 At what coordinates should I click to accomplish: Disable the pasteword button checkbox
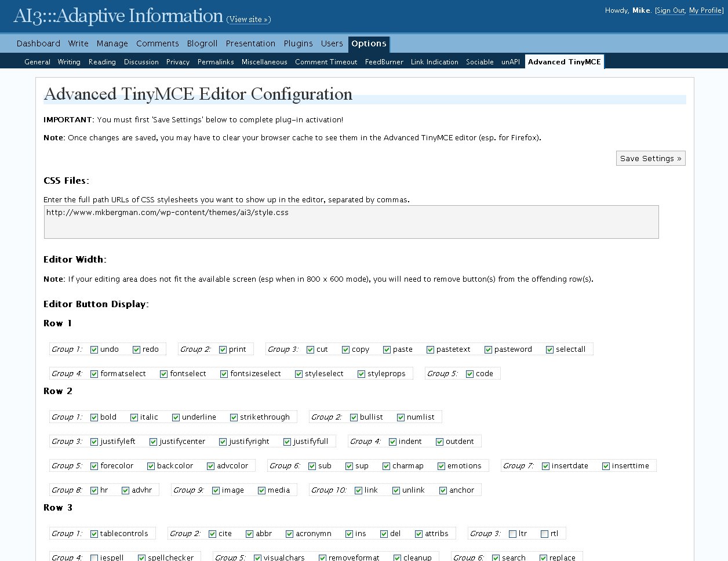point(488,349)
